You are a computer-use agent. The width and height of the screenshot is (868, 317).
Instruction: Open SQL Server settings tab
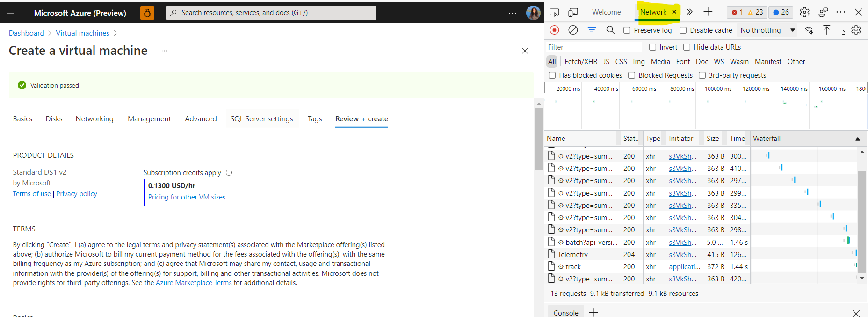(261, 119)
